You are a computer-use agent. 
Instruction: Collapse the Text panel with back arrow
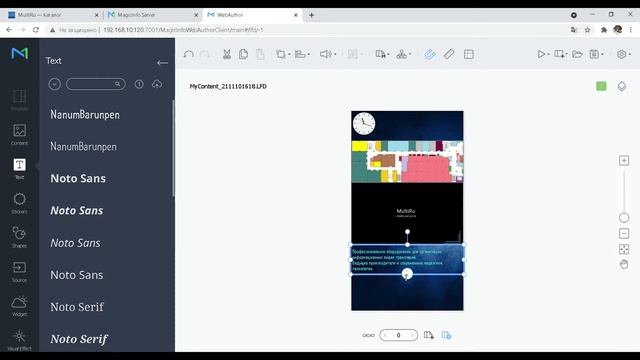162,63
